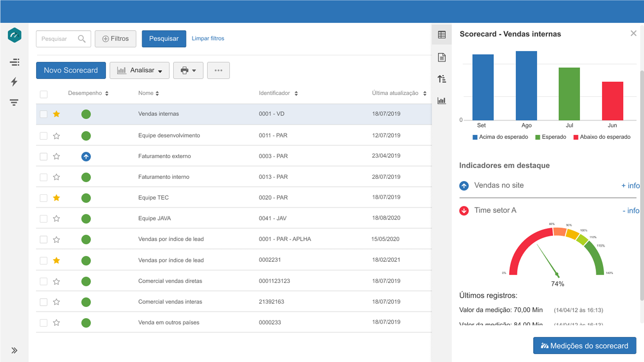Click the Novo Scorecard button
Screen dimensions: 644x362
pos(71,70)
